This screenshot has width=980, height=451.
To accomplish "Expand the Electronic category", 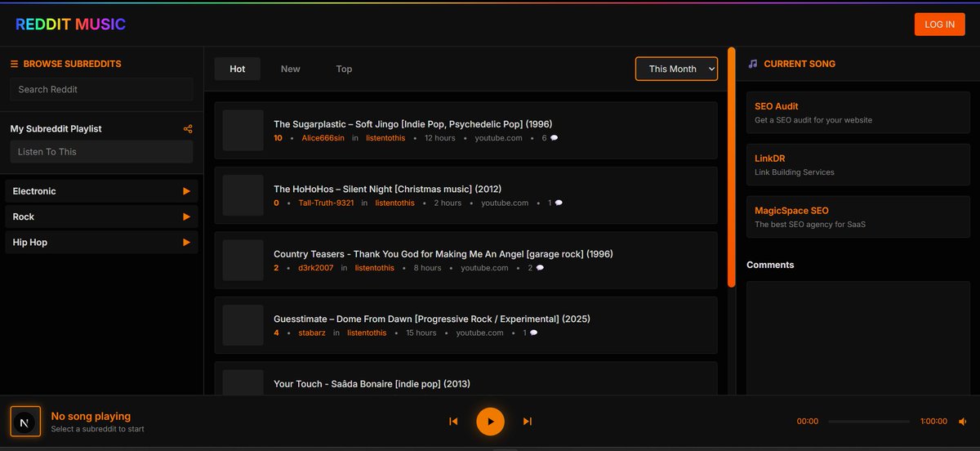I will (x=101, y=191).
